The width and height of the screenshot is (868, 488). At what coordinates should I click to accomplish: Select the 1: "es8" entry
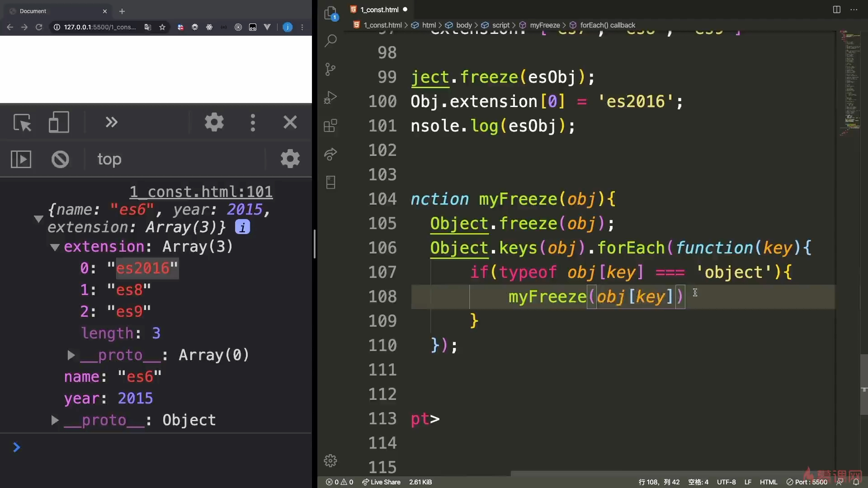click(x=115, y=290)
